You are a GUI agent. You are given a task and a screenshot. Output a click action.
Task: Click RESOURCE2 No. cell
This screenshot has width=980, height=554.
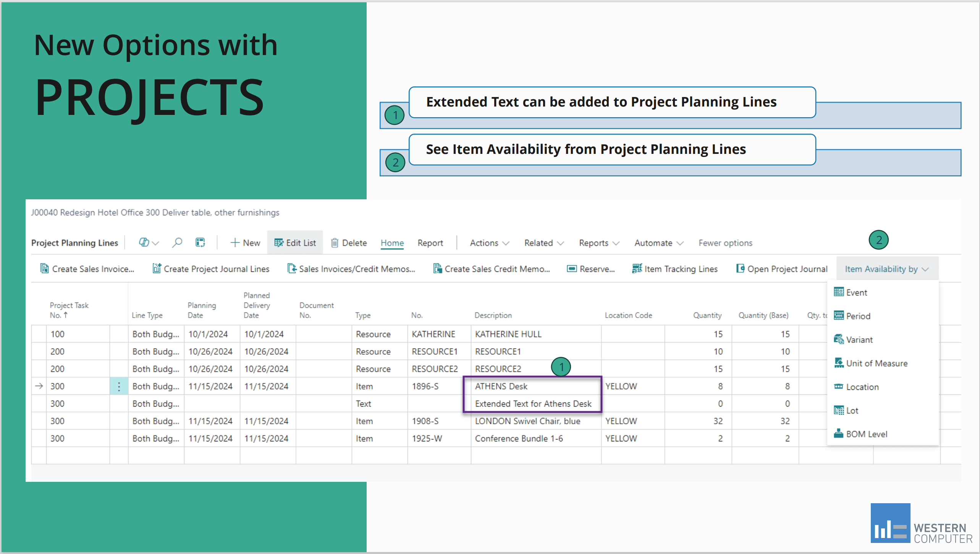(439, 369)
